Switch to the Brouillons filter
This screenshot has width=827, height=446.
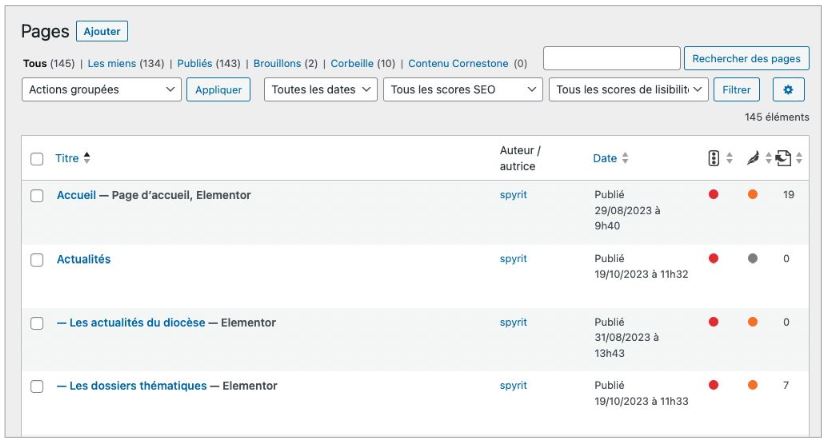[285, 63]
